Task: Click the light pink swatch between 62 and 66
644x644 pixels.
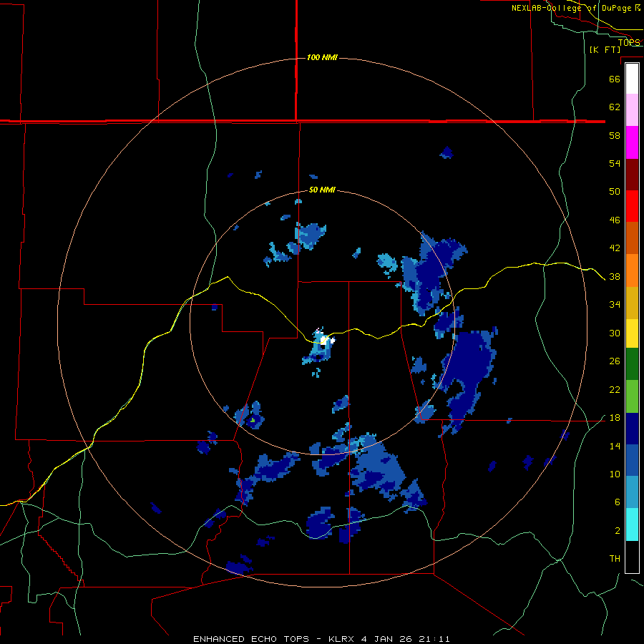Action: 632,110
